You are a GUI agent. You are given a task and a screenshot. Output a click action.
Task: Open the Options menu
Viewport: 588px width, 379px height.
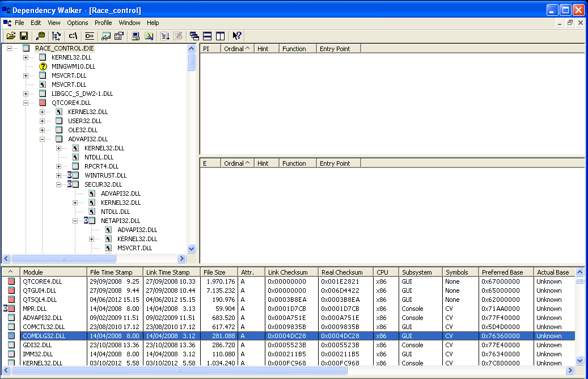click(x=78, y=23)
